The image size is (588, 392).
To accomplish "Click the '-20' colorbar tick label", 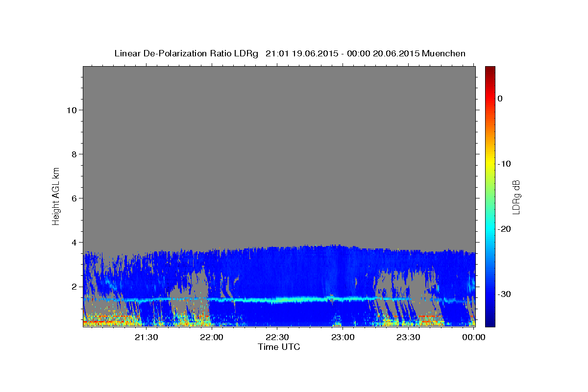I will 504,229.
